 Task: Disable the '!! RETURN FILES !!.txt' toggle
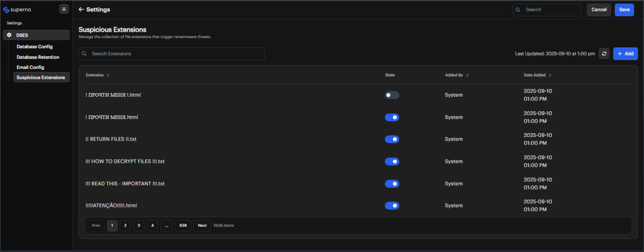392,139
